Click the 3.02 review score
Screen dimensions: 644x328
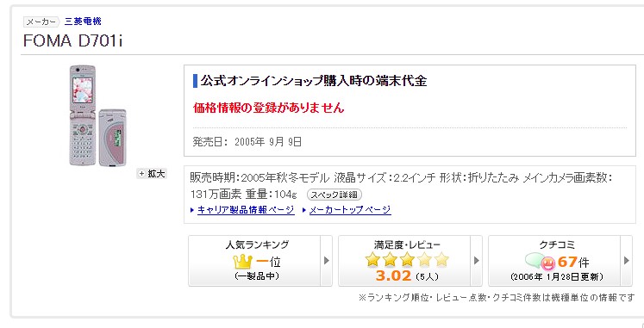pyautogui.click(x=393, y=276)
